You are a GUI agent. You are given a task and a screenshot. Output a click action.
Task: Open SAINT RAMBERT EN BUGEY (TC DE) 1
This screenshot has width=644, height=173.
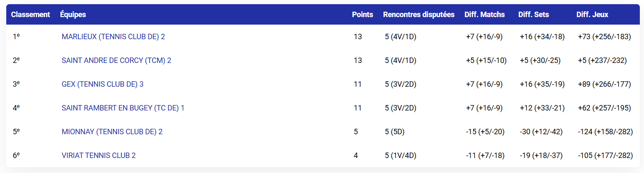pyautogui.click(x=123, y=108)
